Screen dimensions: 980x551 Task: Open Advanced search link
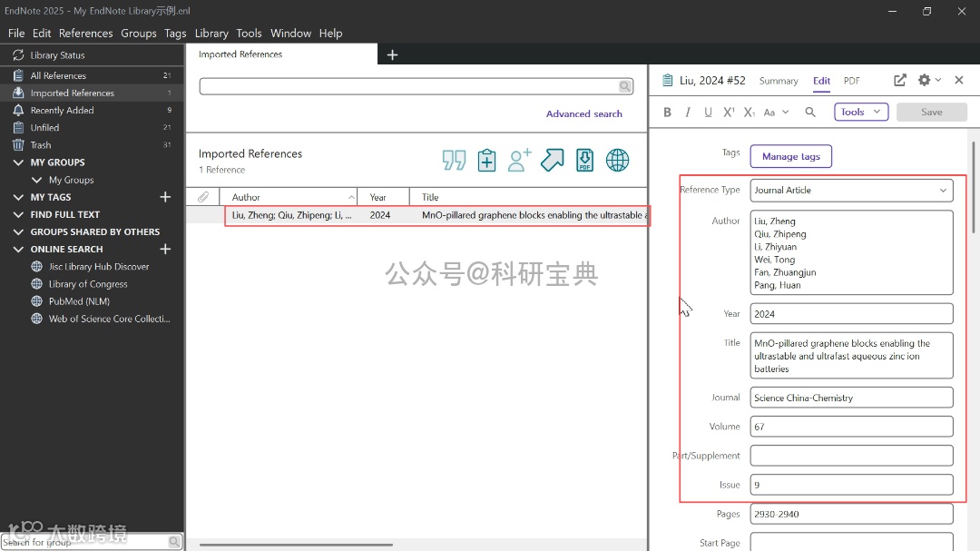[x=583, y=113]
